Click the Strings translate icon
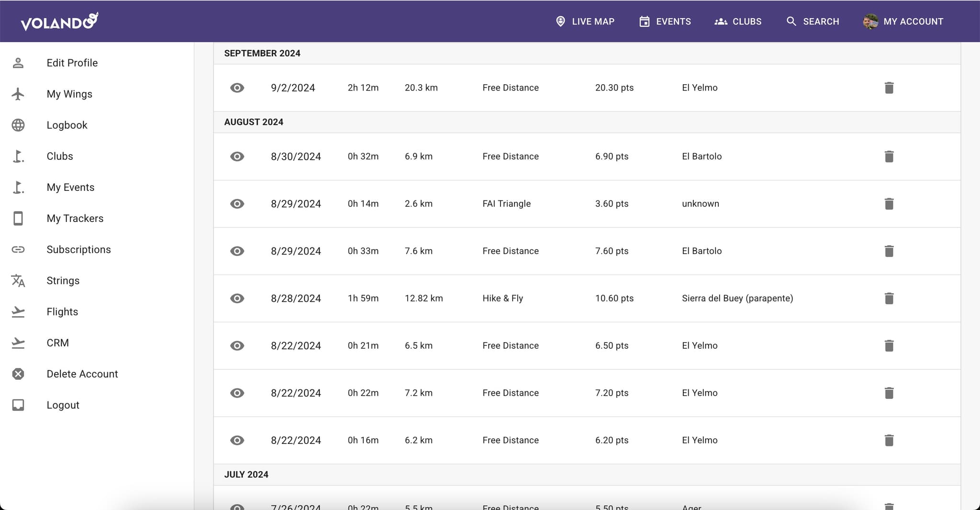Viewport: 980px width, 510px height. 18,280
